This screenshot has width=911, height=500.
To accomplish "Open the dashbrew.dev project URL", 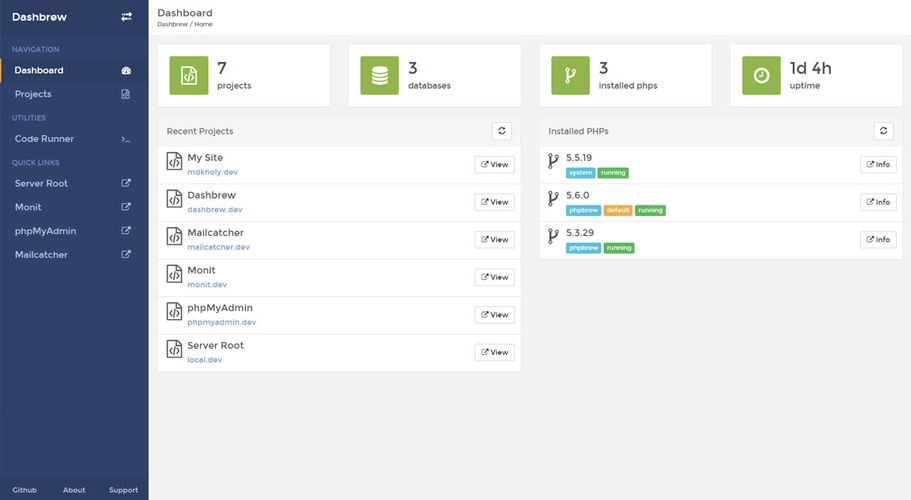I will (x=214, y=210).
